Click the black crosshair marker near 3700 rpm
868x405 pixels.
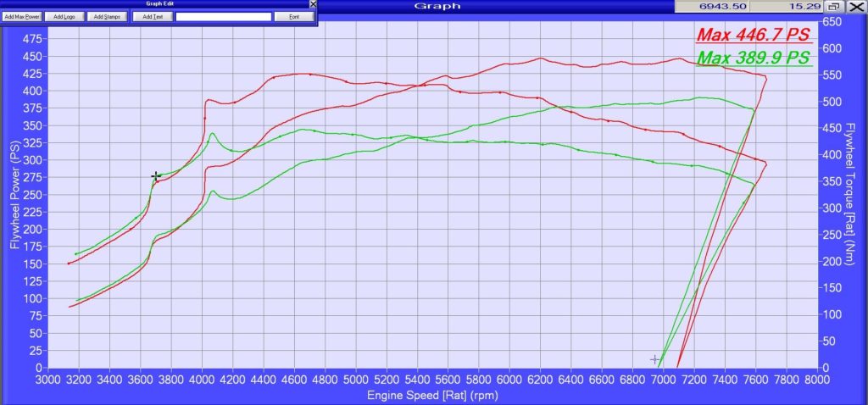pyautogui.click(x=156, y=176)
